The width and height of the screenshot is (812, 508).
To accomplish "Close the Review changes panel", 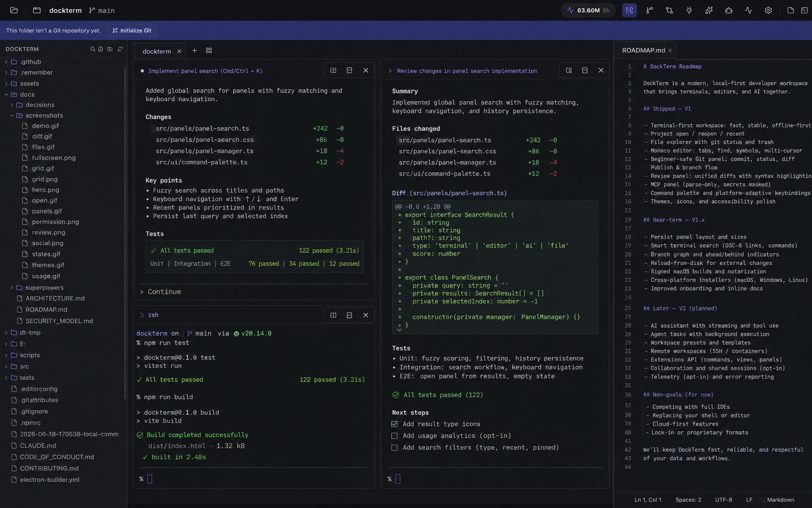I will (601, 70).
